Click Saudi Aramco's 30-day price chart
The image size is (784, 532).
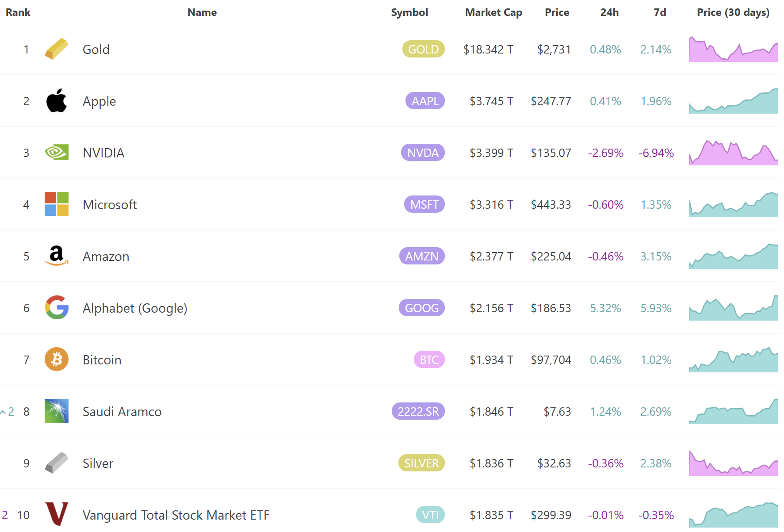(733, 411)
